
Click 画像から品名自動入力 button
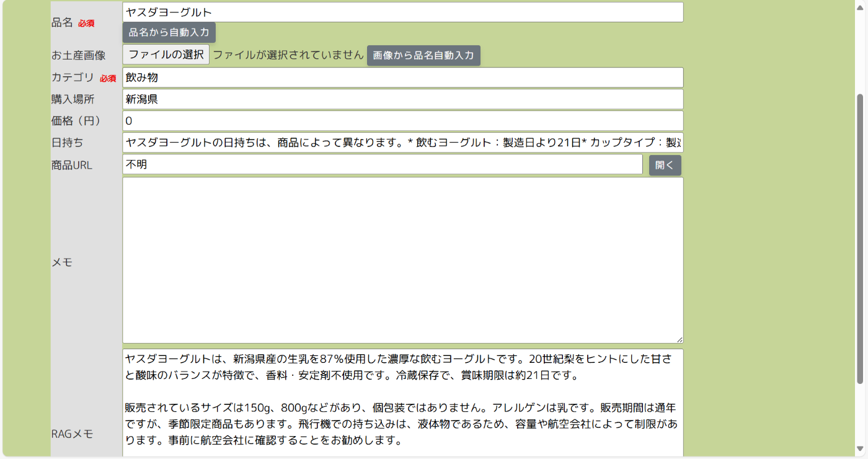(x=423, y=55)
